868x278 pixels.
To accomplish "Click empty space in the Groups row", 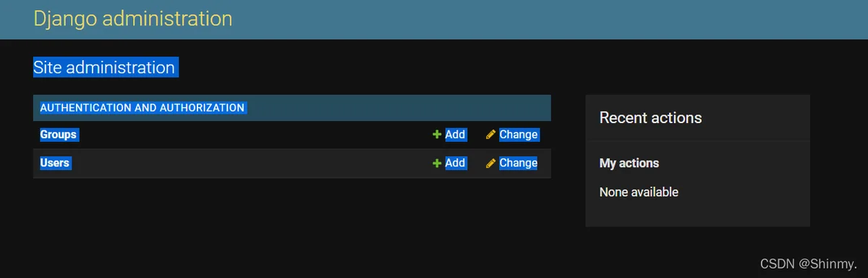I will 253,135.
